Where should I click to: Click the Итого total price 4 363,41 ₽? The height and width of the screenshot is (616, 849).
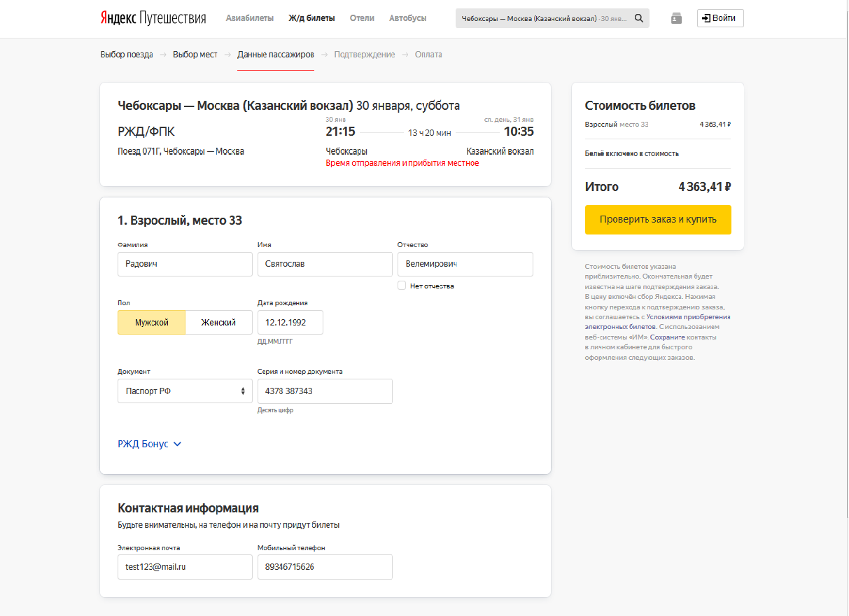[705, 187]
